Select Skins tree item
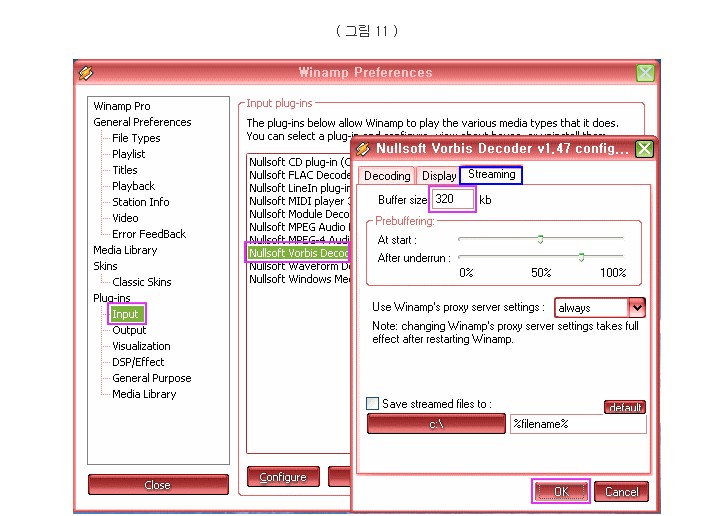This screenshot has height=516, width=705. tap(105, 266)
